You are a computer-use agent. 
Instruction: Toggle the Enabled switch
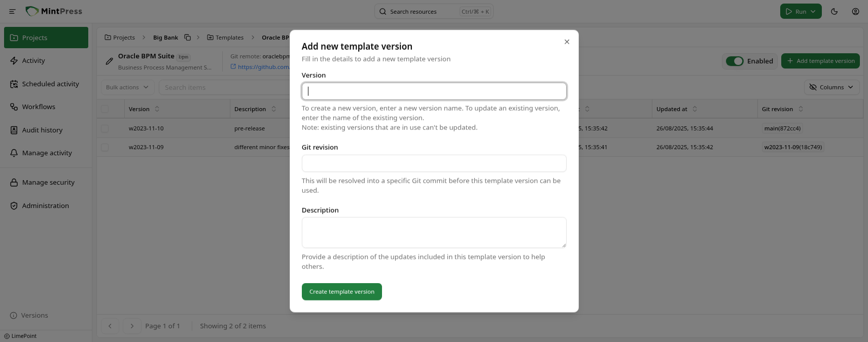click(735, 61)
